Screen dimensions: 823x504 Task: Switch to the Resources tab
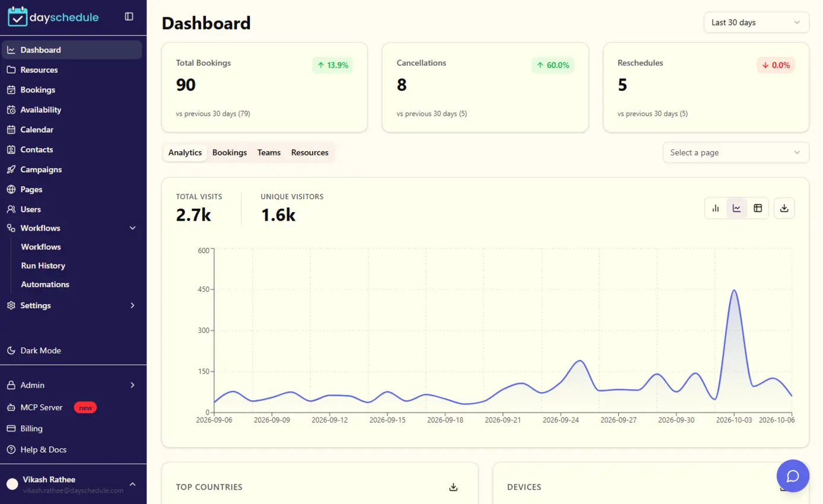[x=310, y=152]
